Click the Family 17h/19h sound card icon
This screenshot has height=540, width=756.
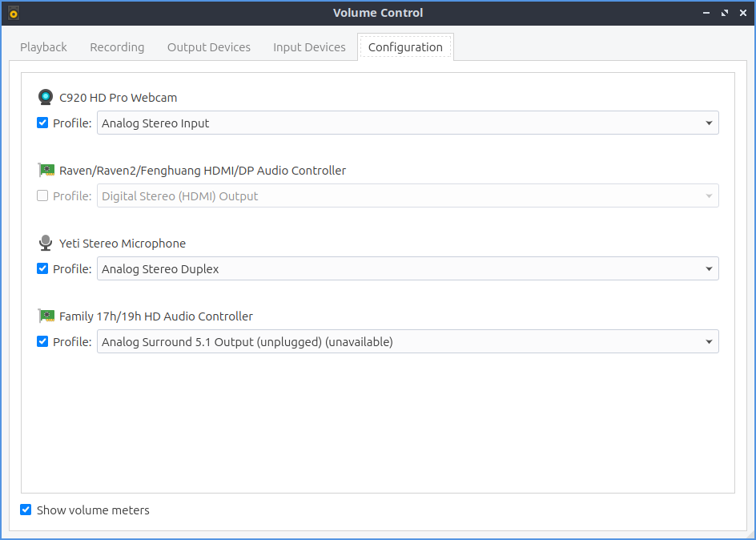click(x=46, y=316)
